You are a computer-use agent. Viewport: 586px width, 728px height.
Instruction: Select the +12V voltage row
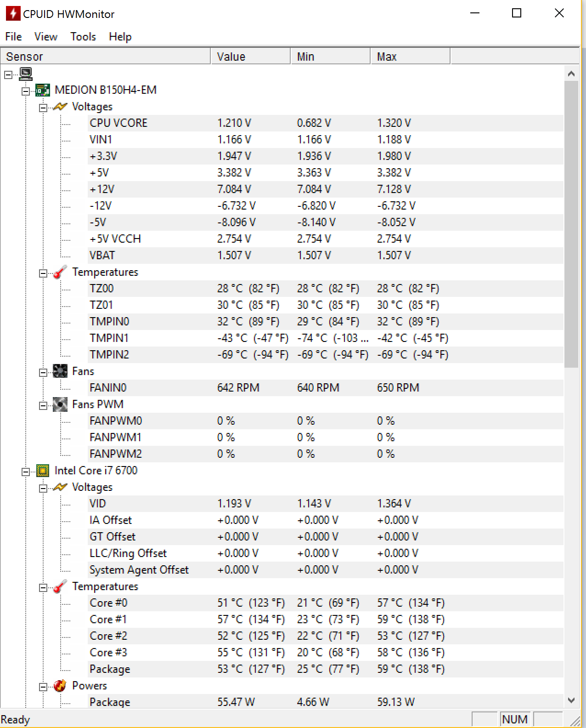(x=326, y=189)
